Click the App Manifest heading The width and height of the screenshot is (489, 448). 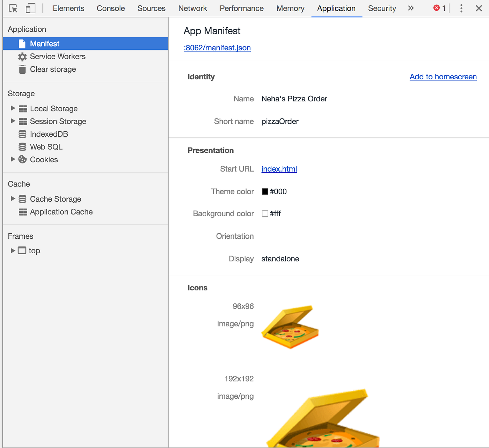pyautogui.click(x=212, y=31)
